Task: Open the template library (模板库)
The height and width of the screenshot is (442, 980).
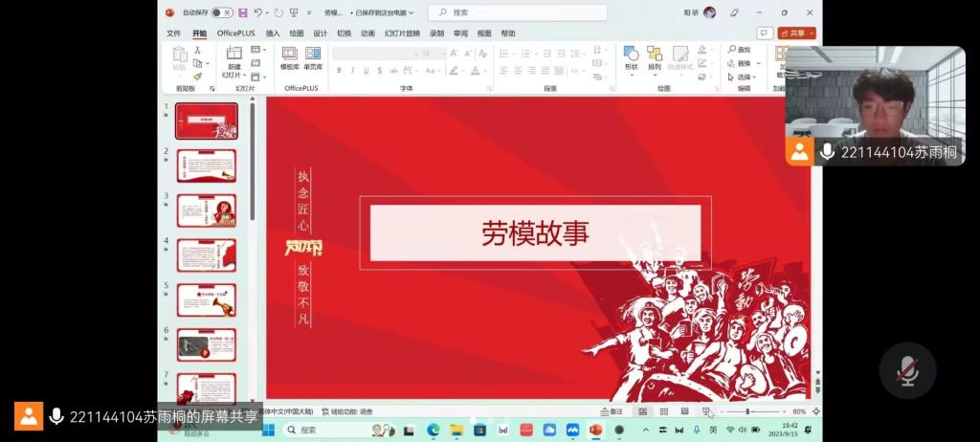Action: pos(290,57)
